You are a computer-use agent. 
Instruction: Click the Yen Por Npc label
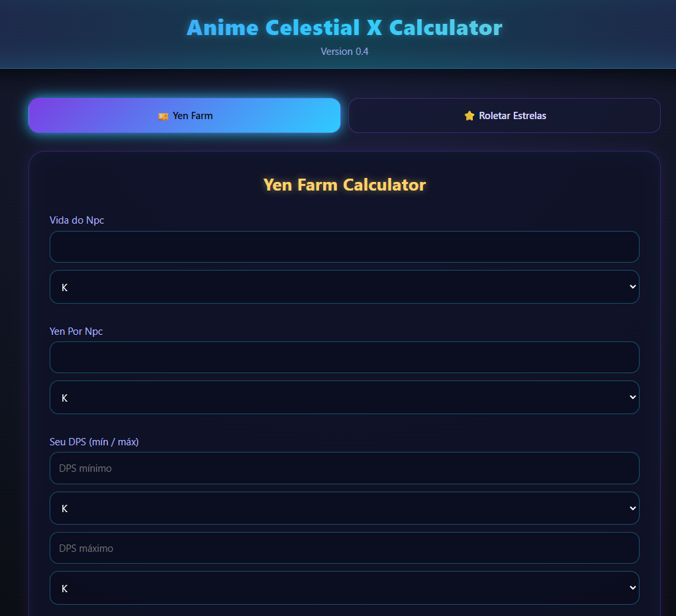pyautogui.click(x=76, y=331)
